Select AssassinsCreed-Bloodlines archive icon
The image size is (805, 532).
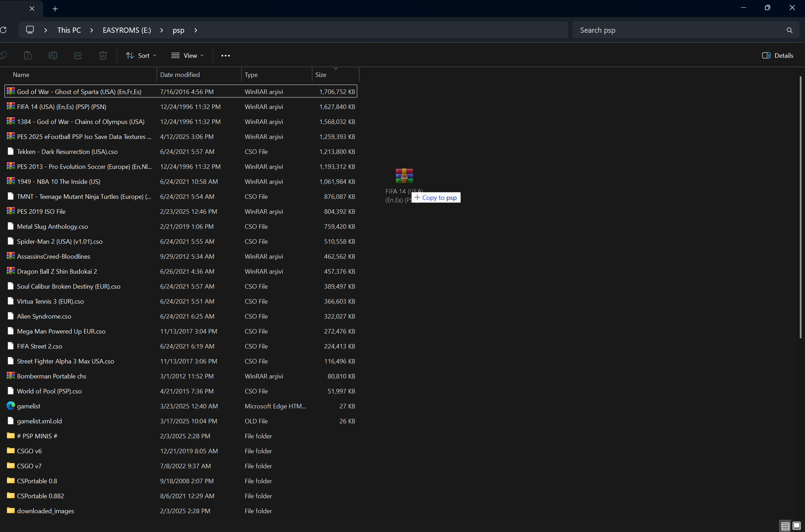point(11,256)
